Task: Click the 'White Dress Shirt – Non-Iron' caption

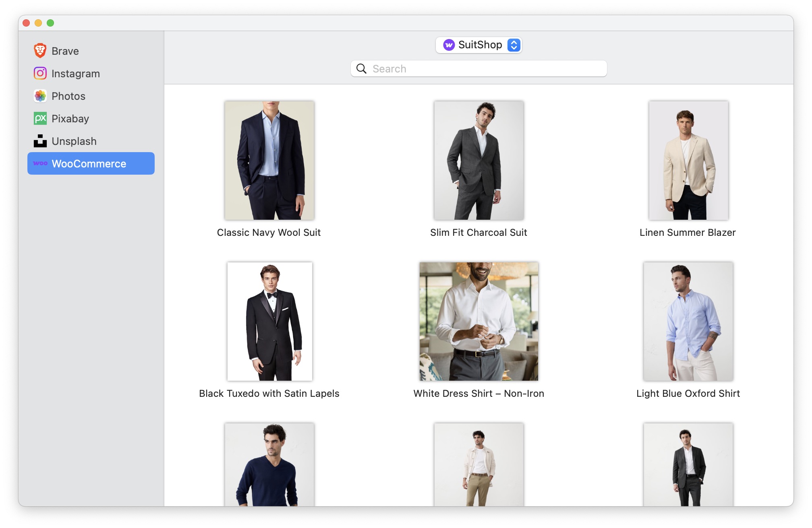Action: tap(479, 394)
